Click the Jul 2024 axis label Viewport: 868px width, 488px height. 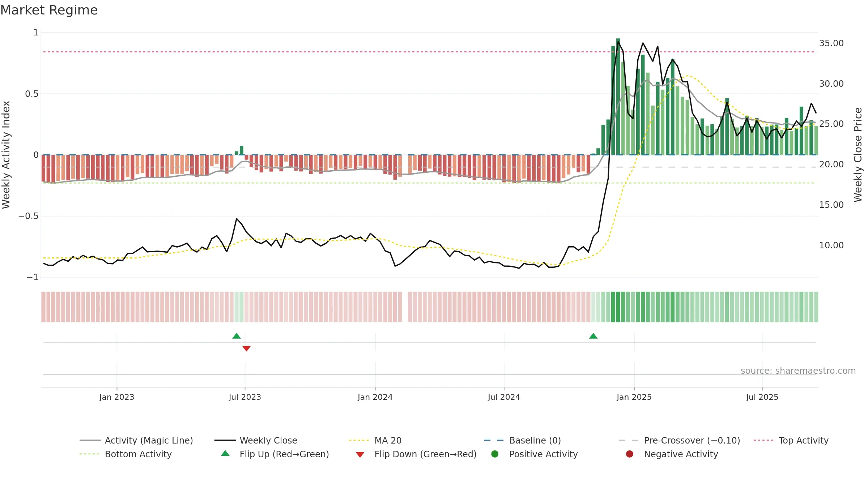coord(504,397)
